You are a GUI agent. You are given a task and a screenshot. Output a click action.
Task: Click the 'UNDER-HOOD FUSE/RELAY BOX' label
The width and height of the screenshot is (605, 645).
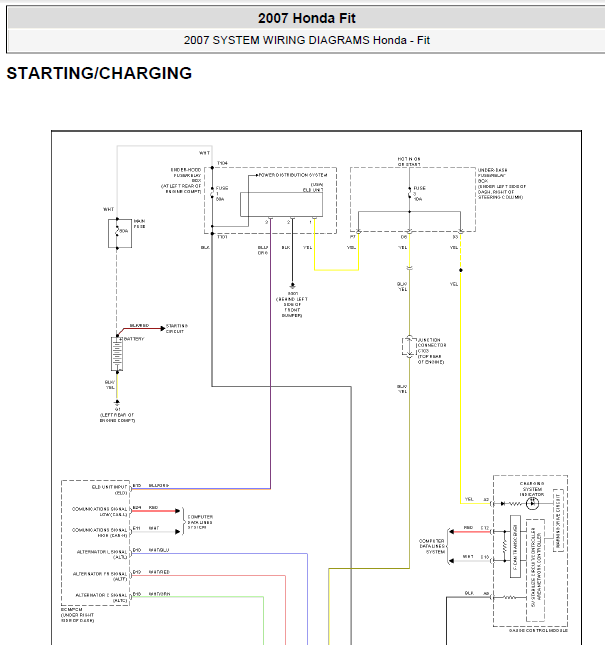(x=181, y=181)
